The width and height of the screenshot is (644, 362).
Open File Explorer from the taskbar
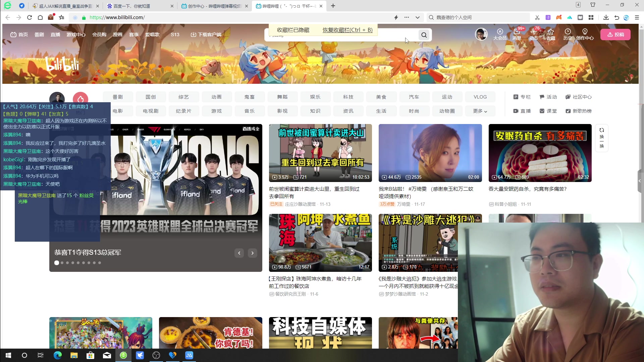pyautogui.click(x=74, y=355)
